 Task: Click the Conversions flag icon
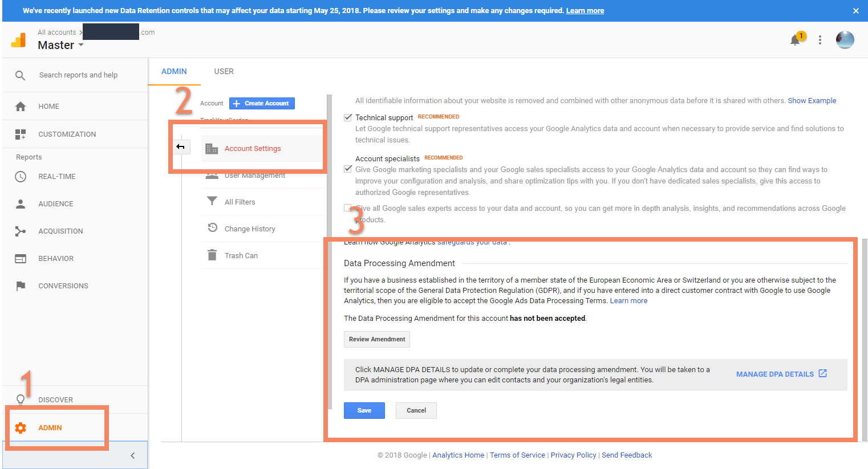point(21,286)
